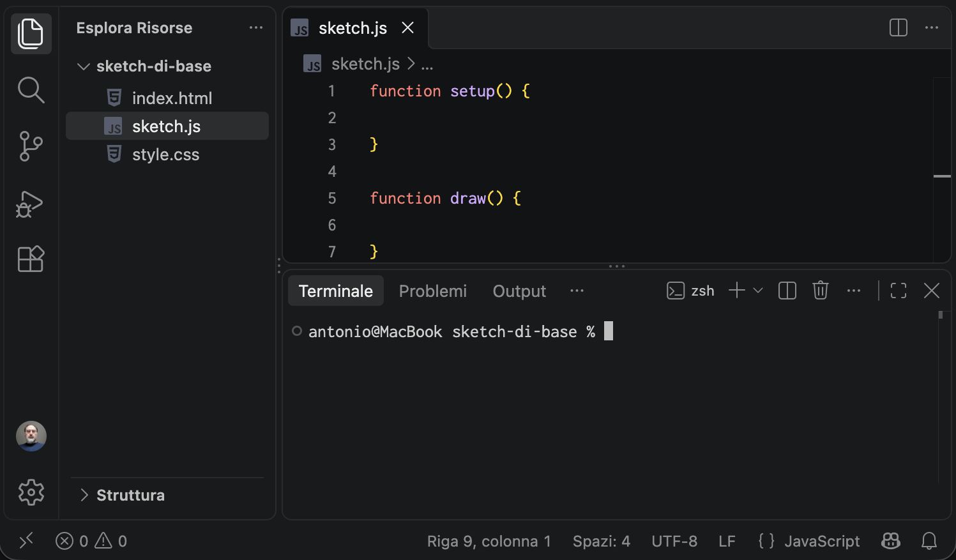The image size is (956, 560).
Task: Select sketch.js in the file tree
Action: (x=167, y=126)
